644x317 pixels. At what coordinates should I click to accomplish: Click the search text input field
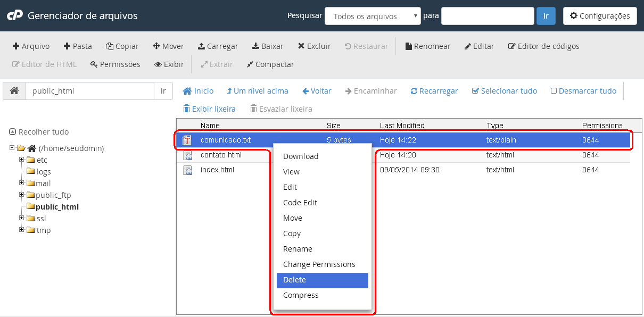[x=488, y=16]
